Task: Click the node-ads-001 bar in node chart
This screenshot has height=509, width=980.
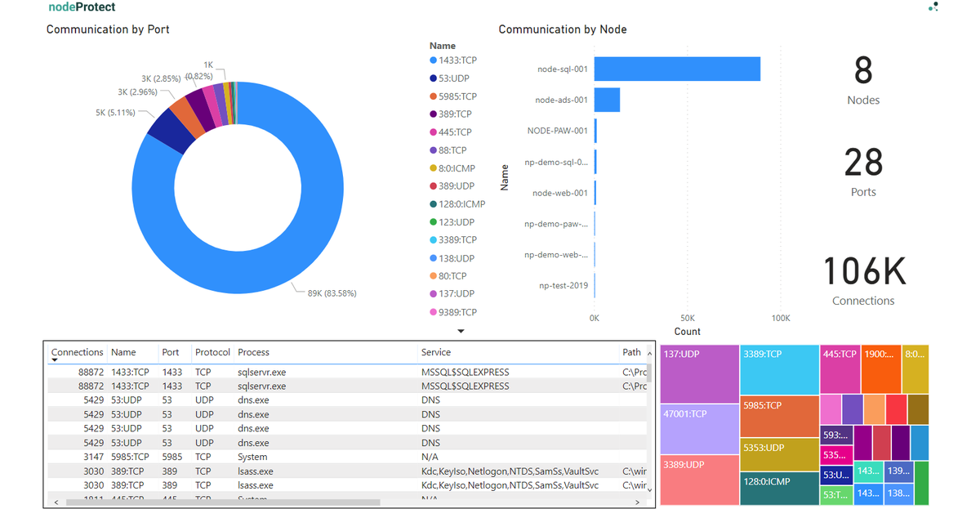Action: point(607,100)
